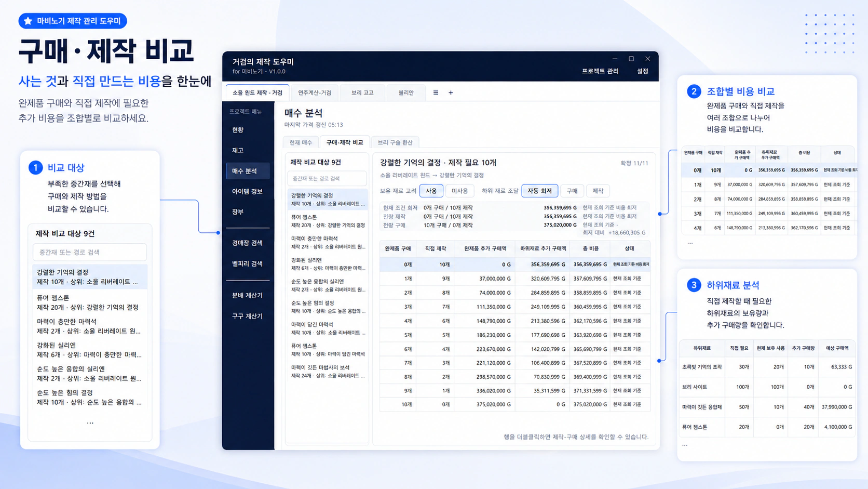Select 강렬한 기억의 결정 in app window list
The image size is (868, 489).
[328, 200]
